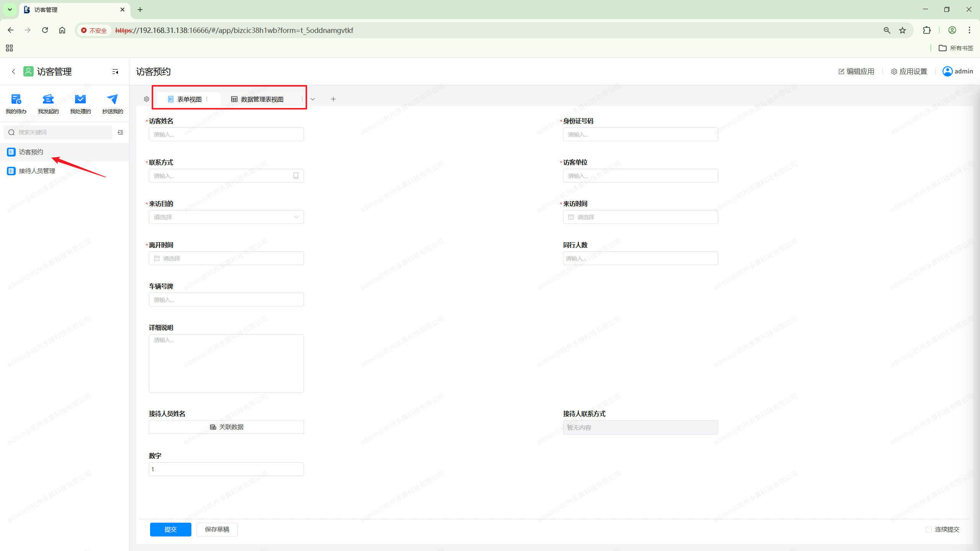Click the blue 提交 button

[x=170, y=529]
